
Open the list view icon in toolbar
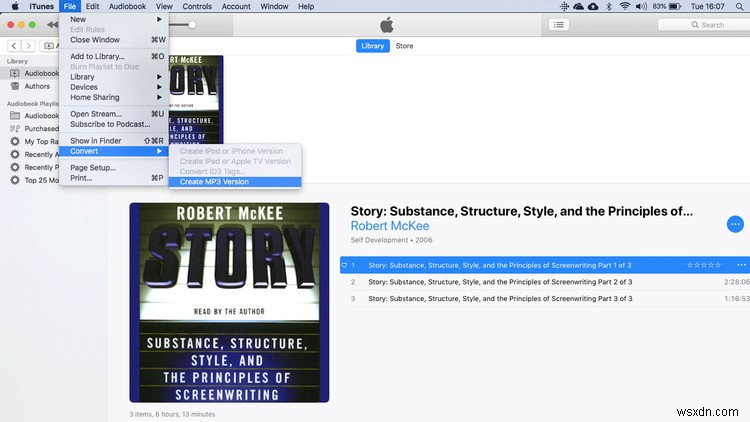tap(559, 24)
